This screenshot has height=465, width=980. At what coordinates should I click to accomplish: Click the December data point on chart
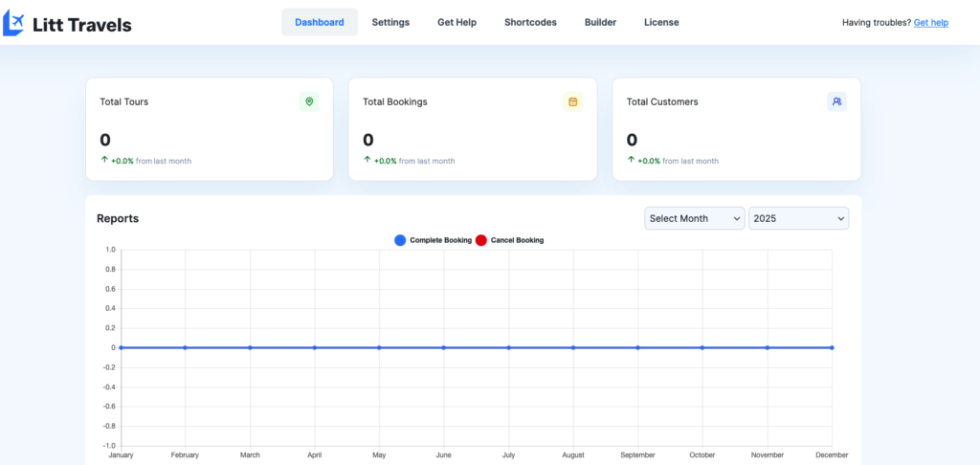click(832, 347)
